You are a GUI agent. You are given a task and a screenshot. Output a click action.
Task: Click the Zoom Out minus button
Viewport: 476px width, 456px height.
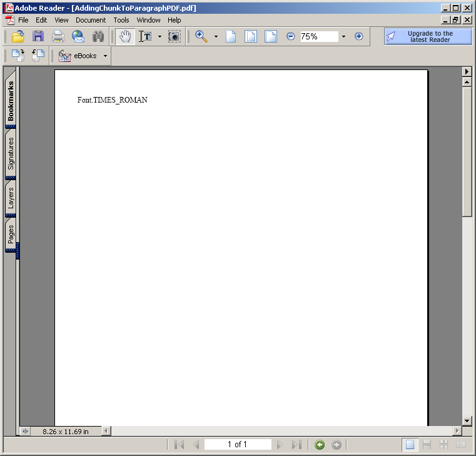point(290,36)
